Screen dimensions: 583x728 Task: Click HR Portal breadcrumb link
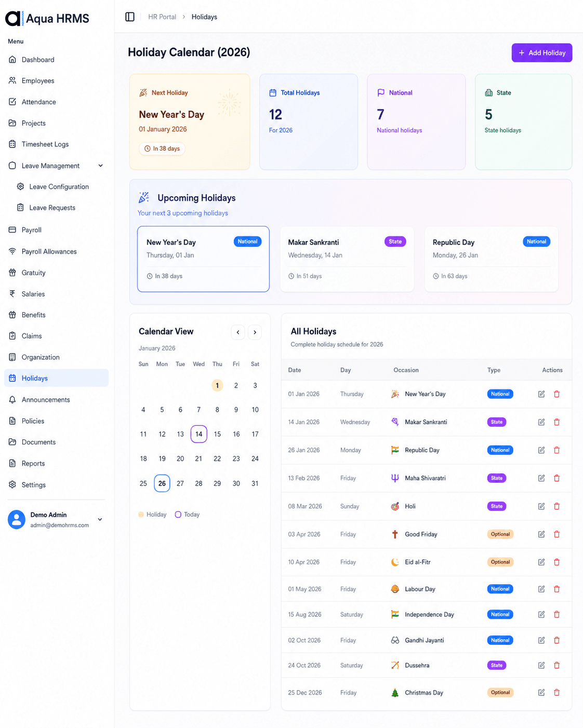162,17
